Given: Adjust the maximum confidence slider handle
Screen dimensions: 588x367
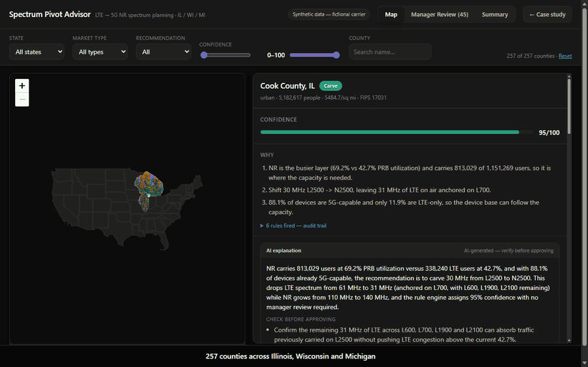Looking at the screenshot, I should tap(336, 55).
